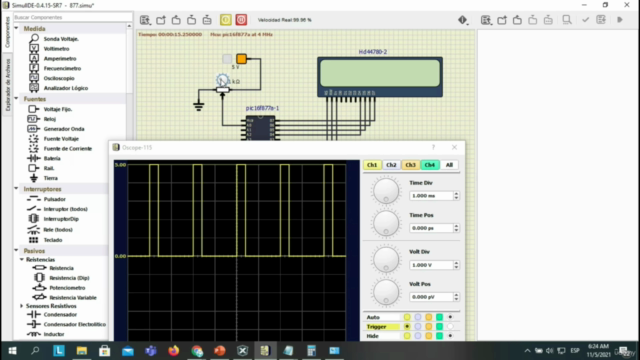Click the Windows Start button
The height and width of the screenshot is (360, 640).
12,351
